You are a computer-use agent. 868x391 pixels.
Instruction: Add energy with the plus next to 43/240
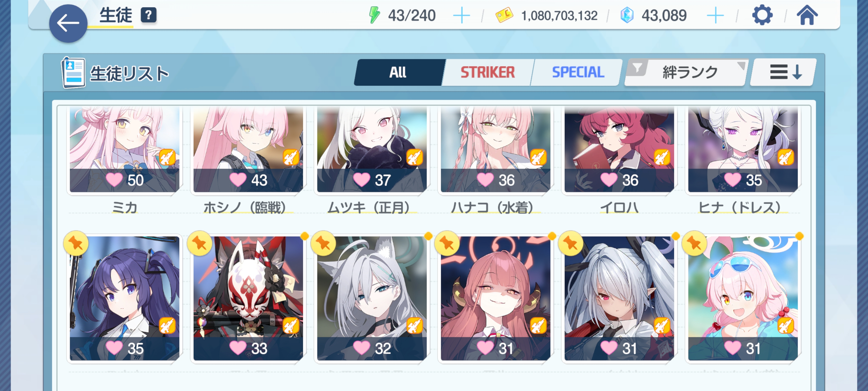(x=461, y=15)
